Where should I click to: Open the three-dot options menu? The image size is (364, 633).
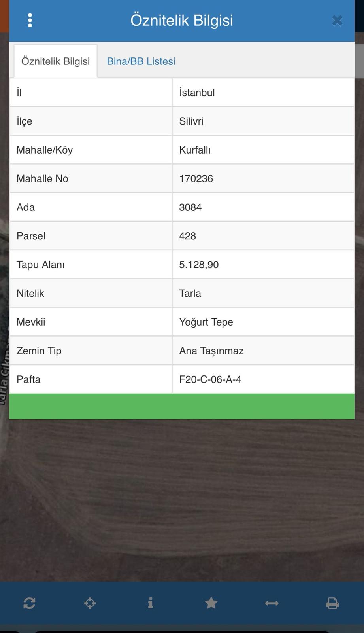pos(30,21)
